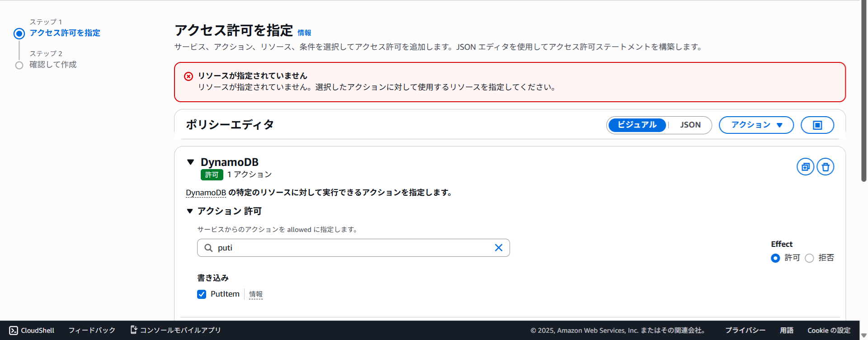Delete the DynamoDB statement with trash icon
This screenshot has height=340, width=868.
(825, 167)
